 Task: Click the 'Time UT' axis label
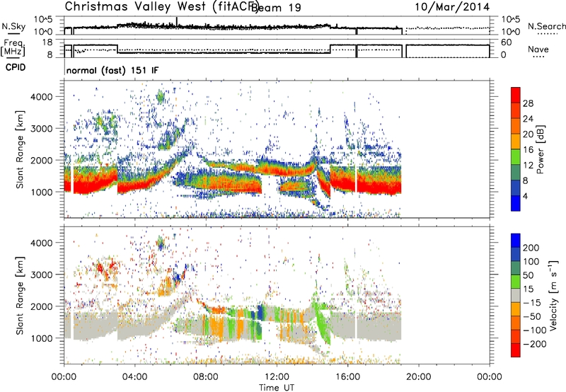(x=277, y=387)
